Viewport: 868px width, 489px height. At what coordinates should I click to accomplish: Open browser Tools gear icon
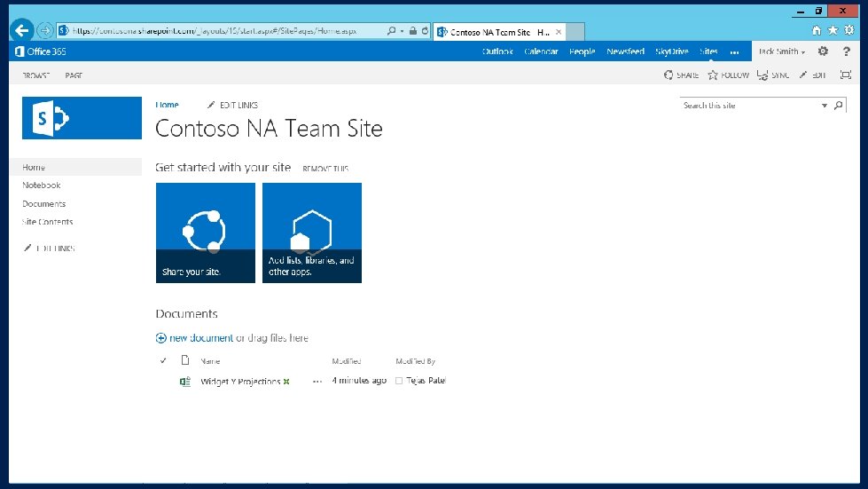(x=849, y=30)
